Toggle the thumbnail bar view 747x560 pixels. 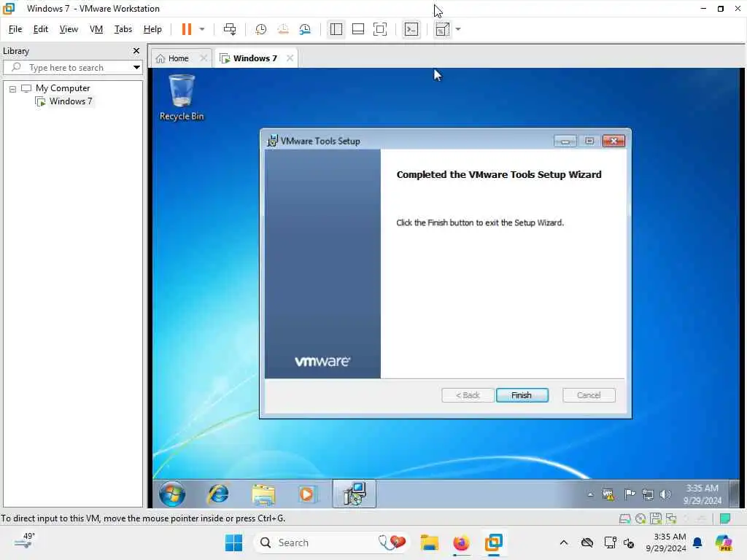pyautogui.click(x=357, y=29)
